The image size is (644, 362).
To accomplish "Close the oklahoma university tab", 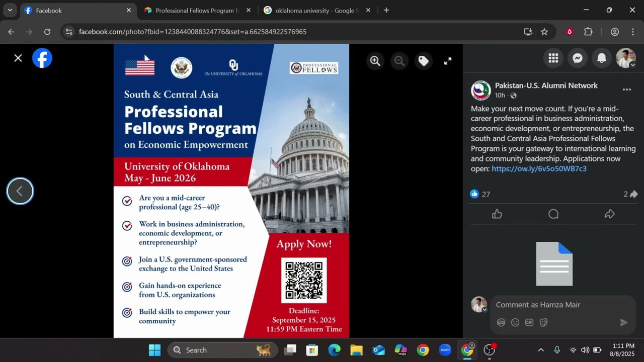I will pos(368,11).
